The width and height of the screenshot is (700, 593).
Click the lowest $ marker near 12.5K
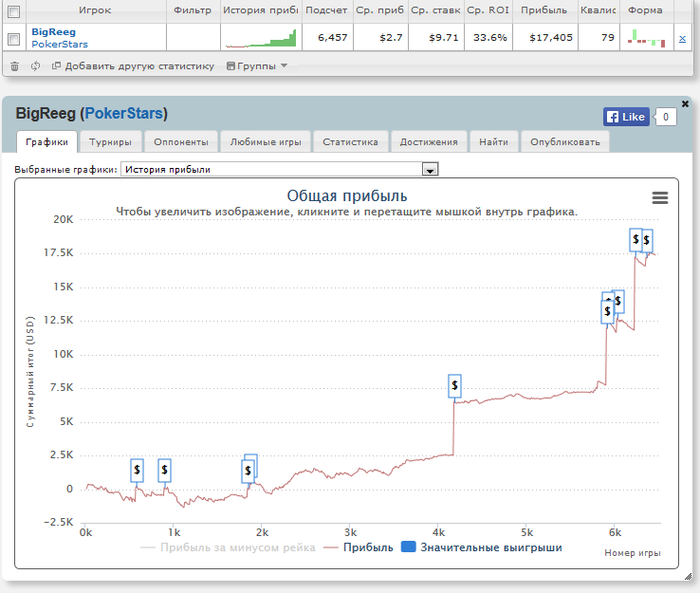(608, 312)
